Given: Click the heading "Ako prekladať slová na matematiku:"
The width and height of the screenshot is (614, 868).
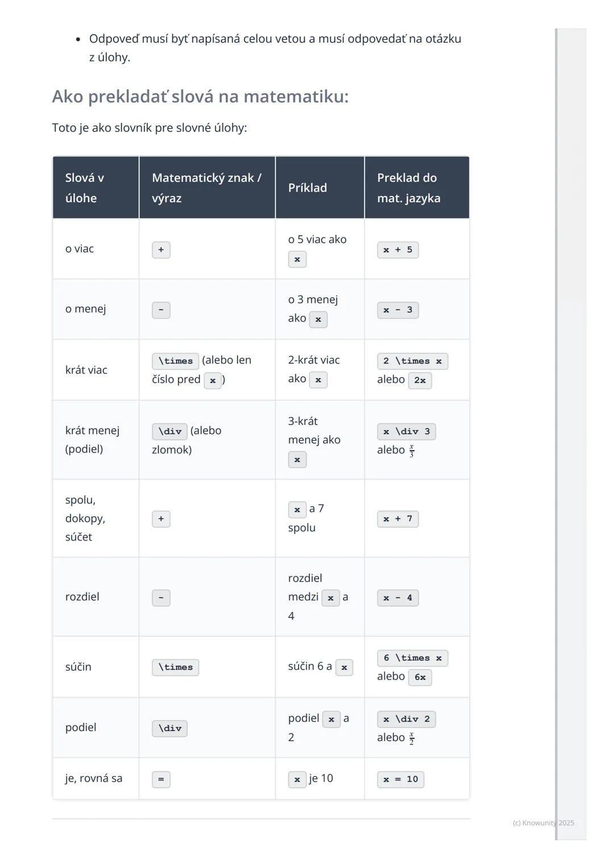Looking at the screenshot, I should (x=200, y=97).
